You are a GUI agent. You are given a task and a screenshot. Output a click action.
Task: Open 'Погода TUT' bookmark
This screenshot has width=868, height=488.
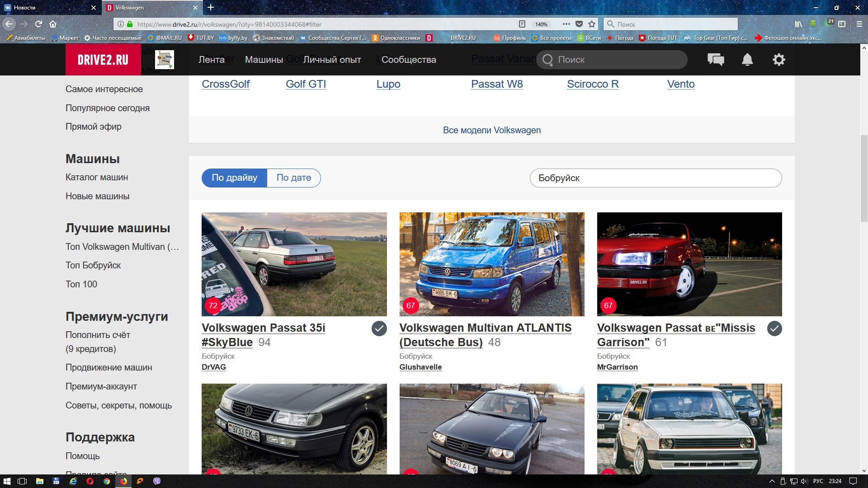click(x=658, y=38)
